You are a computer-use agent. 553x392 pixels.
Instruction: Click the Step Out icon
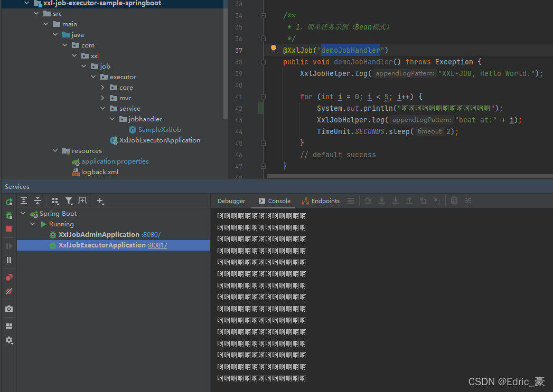click(x=409, y=201)
